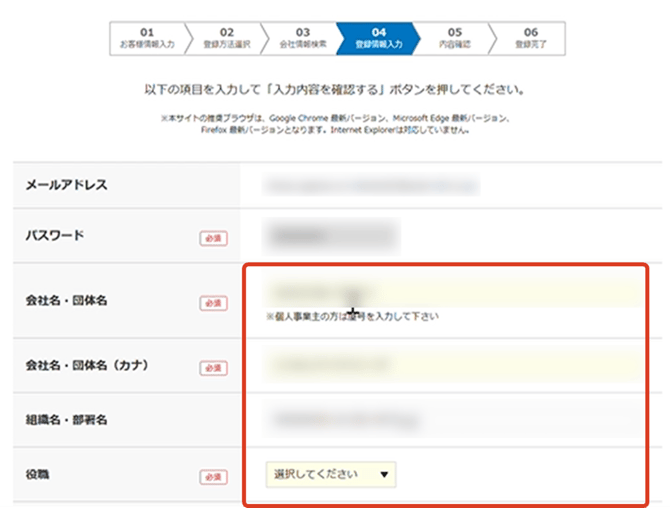Click the 必須 badge beside 役職
This screenshot has height=508, width=670.
(x=212, y=477)
